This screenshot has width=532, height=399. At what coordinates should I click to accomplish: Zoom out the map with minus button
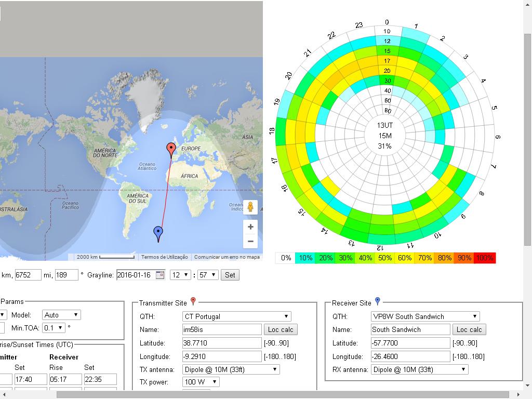click(250, 241)
